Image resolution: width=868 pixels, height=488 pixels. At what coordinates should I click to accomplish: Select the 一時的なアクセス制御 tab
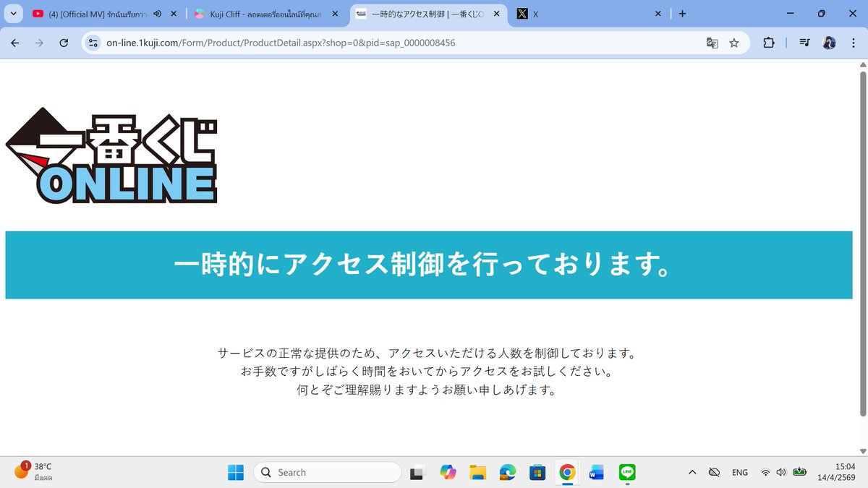tap(428, 13)
